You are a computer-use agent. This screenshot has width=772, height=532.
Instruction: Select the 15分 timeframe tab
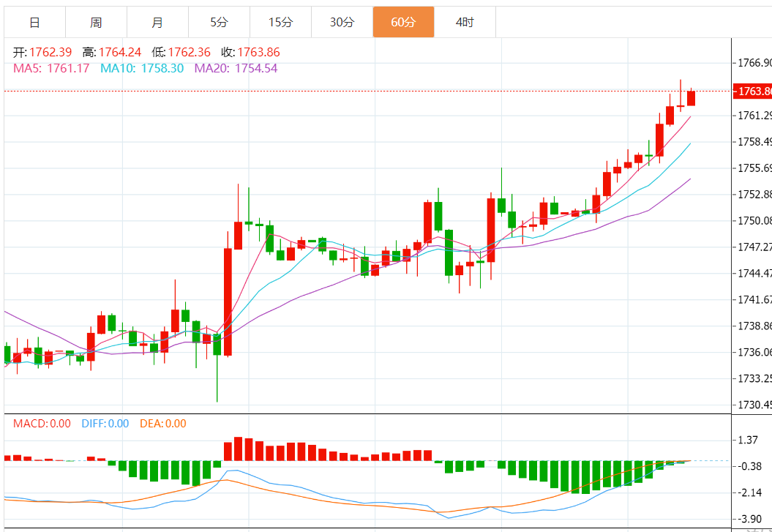pos(281,22)
